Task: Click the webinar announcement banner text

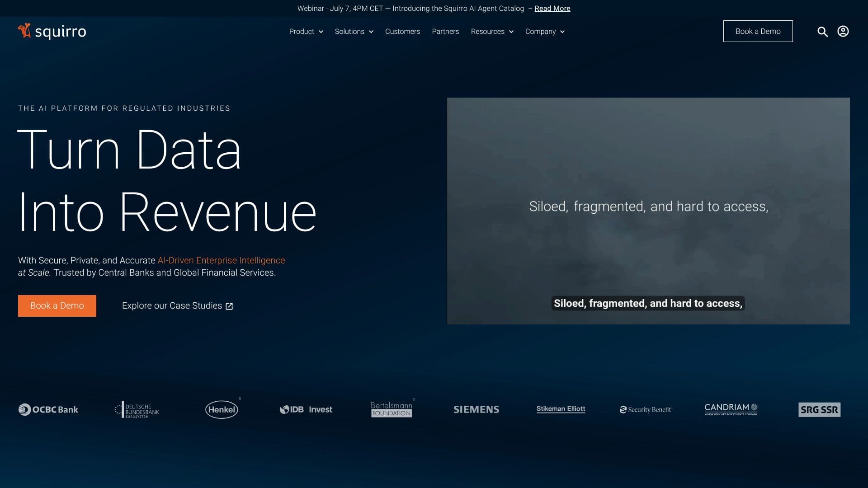Action: [410, 9]
